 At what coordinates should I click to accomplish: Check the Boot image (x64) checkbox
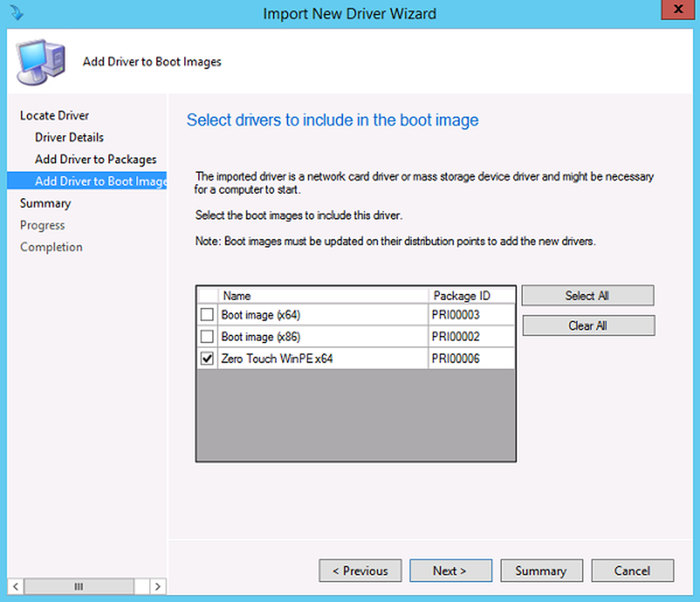click(207, 315)
